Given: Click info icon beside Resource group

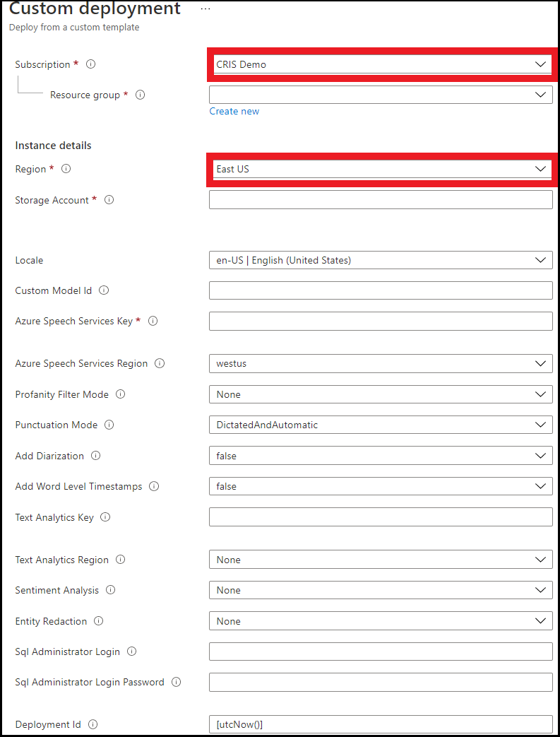Looking at the screenshot, I should point(140,95).
